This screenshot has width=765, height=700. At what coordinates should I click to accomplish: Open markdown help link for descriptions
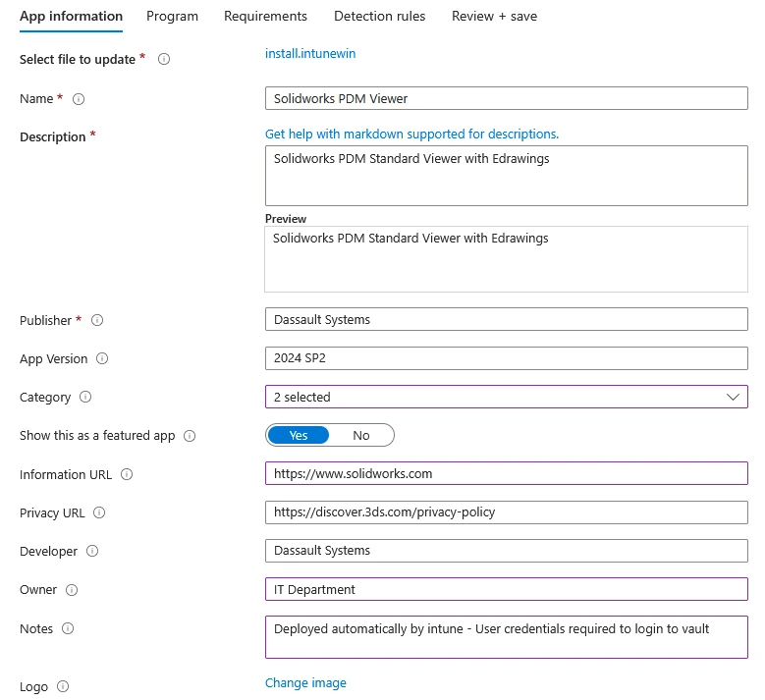(411, 135)
